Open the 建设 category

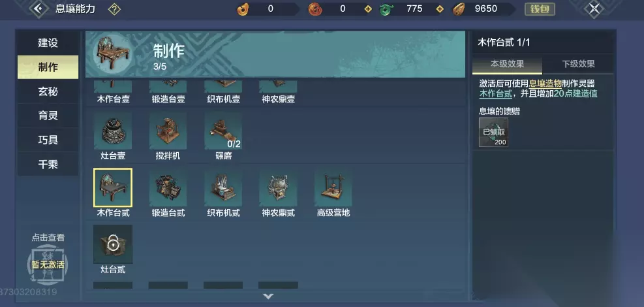point(48,42)
